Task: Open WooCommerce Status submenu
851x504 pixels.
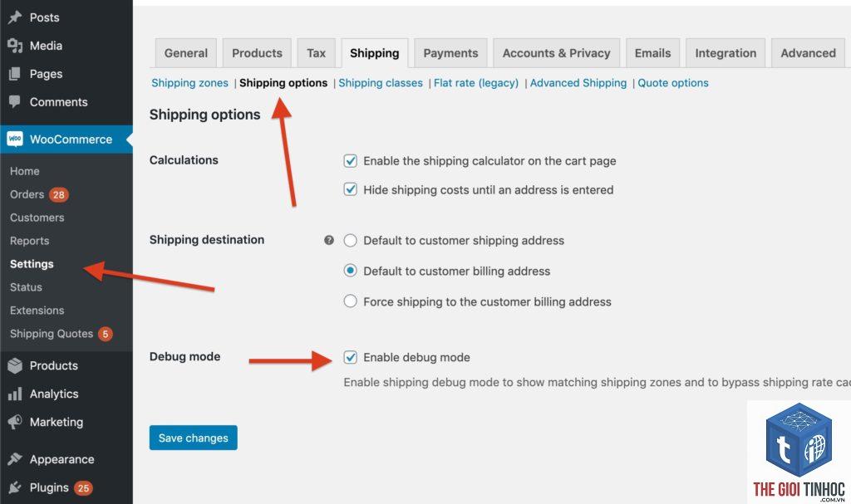Action: coord(26,287)
